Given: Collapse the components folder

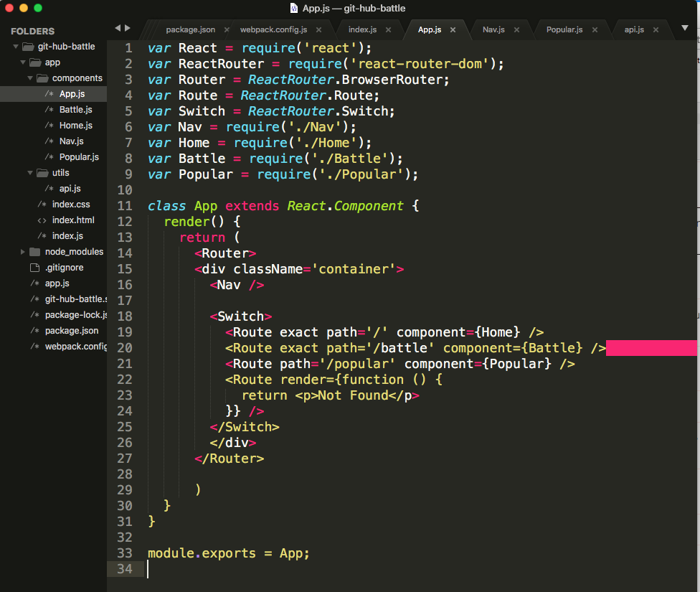Looking at the screenshot, I should [31, 78].
